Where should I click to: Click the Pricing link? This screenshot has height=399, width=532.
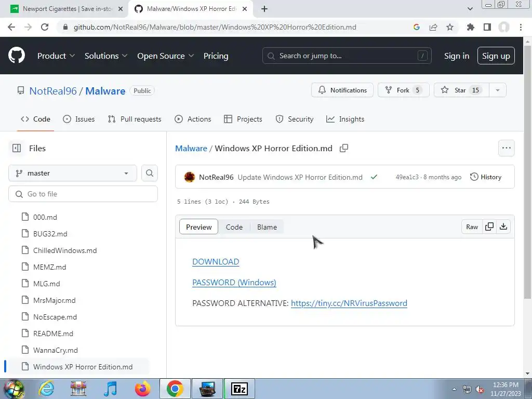pyautogui.click(x=216, y=56)
